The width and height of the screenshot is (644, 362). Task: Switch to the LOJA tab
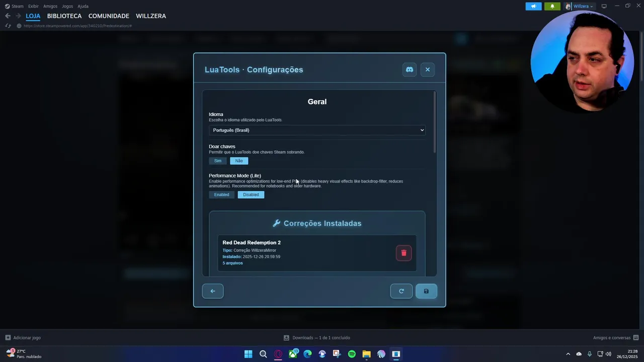[33, 16]
